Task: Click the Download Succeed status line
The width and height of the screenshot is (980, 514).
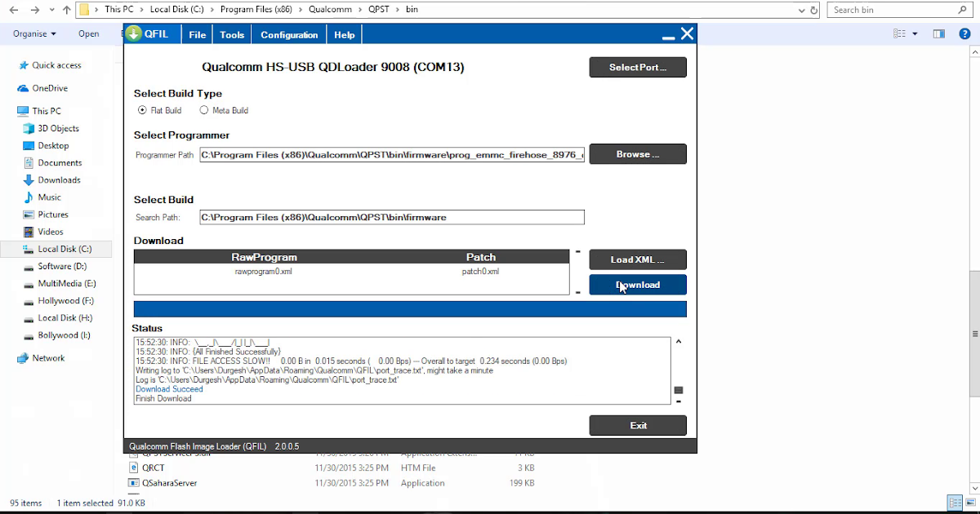Action: pos(169,389)
